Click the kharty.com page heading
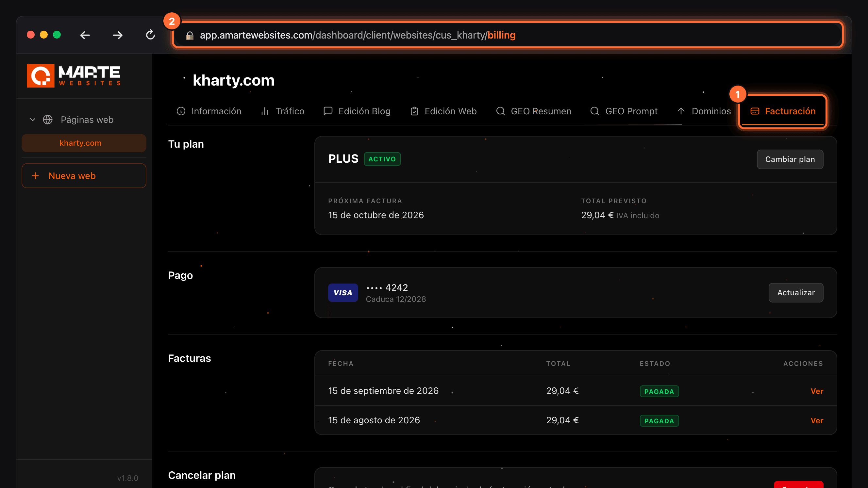This screenshot has width=868, height=488. (x=234, y=80)
